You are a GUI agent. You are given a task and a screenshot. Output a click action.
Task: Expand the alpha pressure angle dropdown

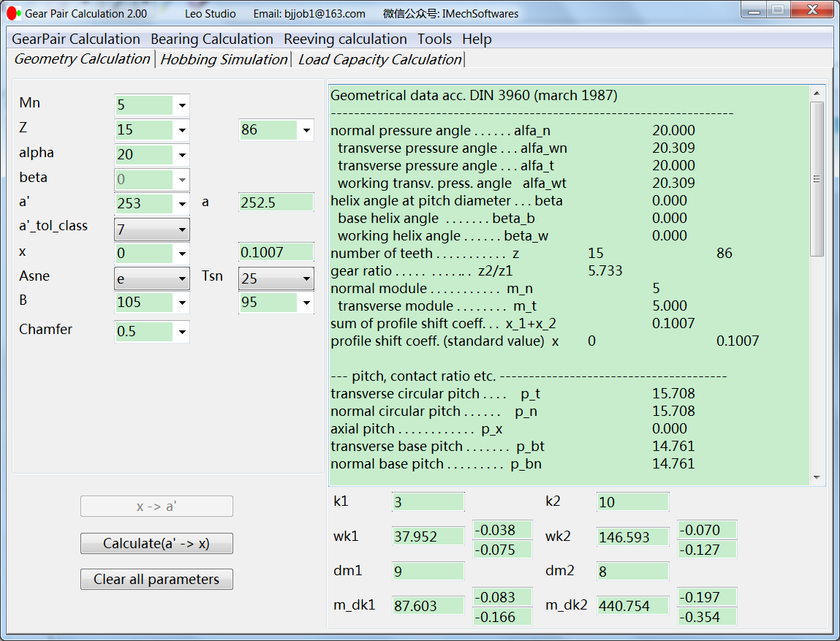[x=182, y=155]
